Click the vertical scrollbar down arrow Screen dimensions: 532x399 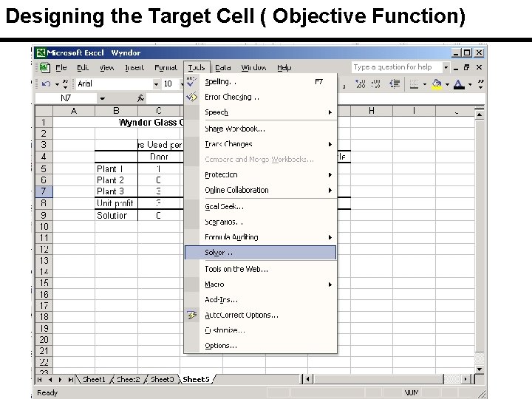click(479, 369)
